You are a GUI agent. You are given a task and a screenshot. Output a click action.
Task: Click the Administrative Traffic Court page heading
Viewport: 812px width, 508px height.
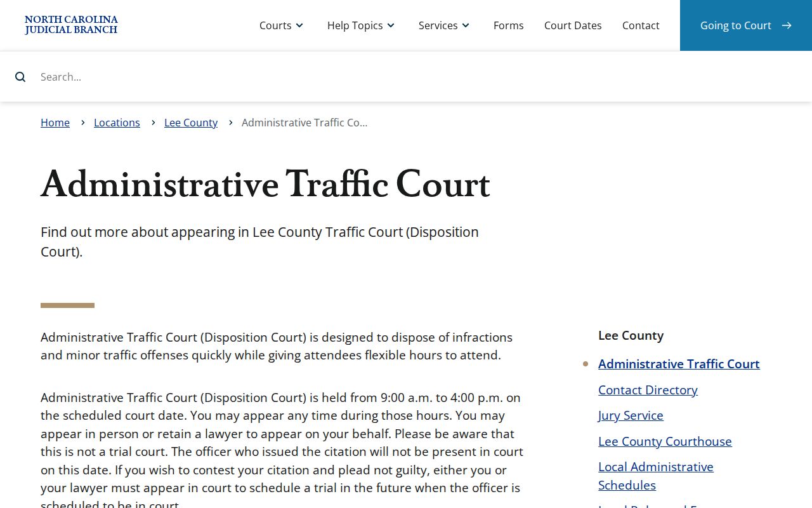point(265,185)
